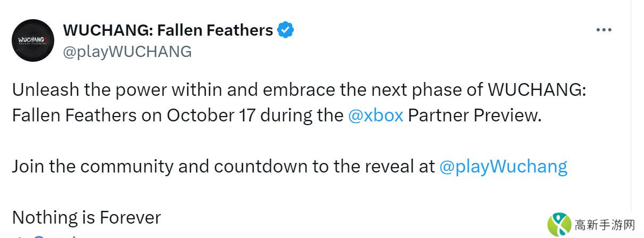
Task: Click the blue verified checkmark badge
Action: [286, 30]
